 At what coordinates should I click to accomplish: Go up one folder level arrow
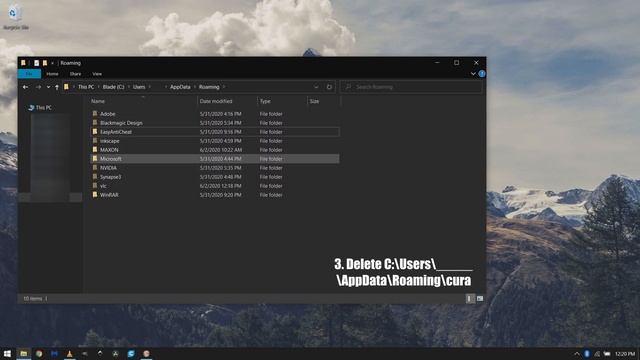57,87
